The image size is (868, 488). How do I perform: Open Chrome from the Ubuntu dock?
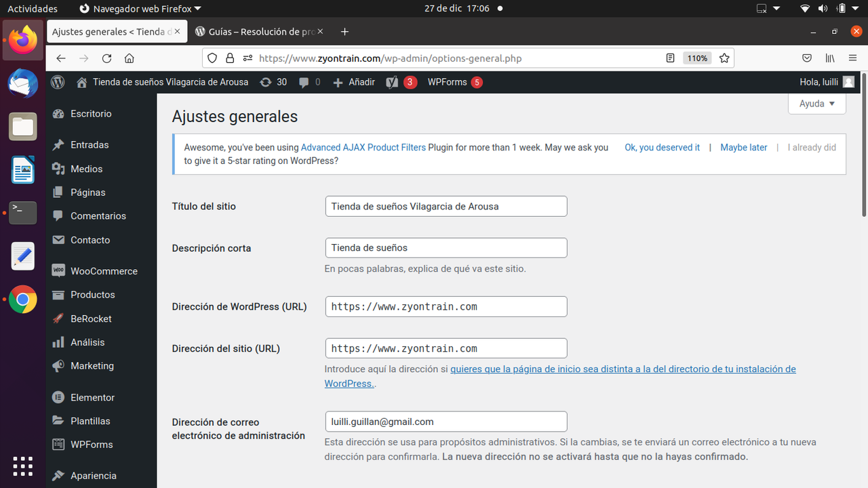(22, 300)
